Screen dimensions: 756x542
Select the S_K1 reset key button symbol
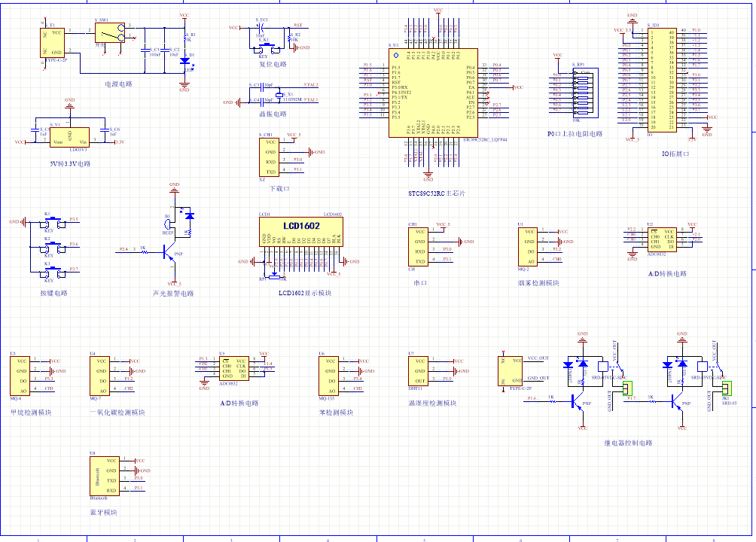[x=265, y=50]
